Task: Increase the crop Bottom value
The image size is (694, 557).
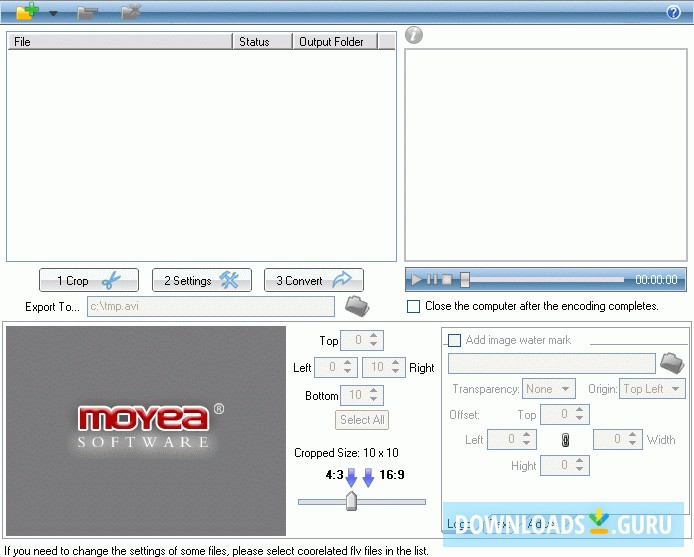Action: tap(374, 391)
